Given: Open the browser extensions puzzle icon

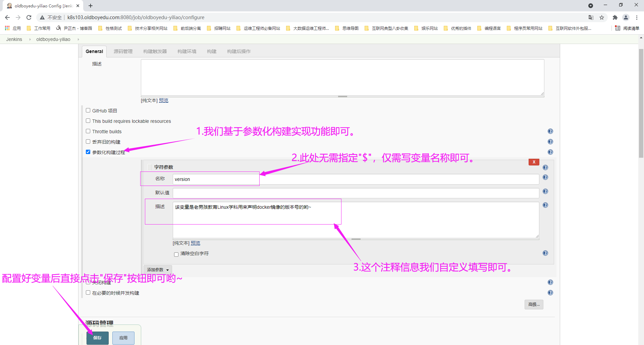Looking at the screenshot, I should click(615, 17).
